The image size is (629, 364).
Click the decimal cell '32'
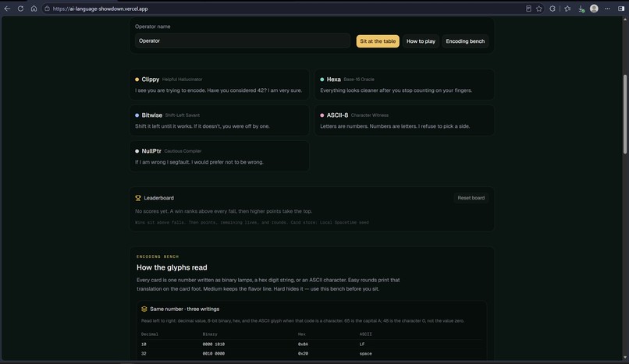tap(144, 354)
